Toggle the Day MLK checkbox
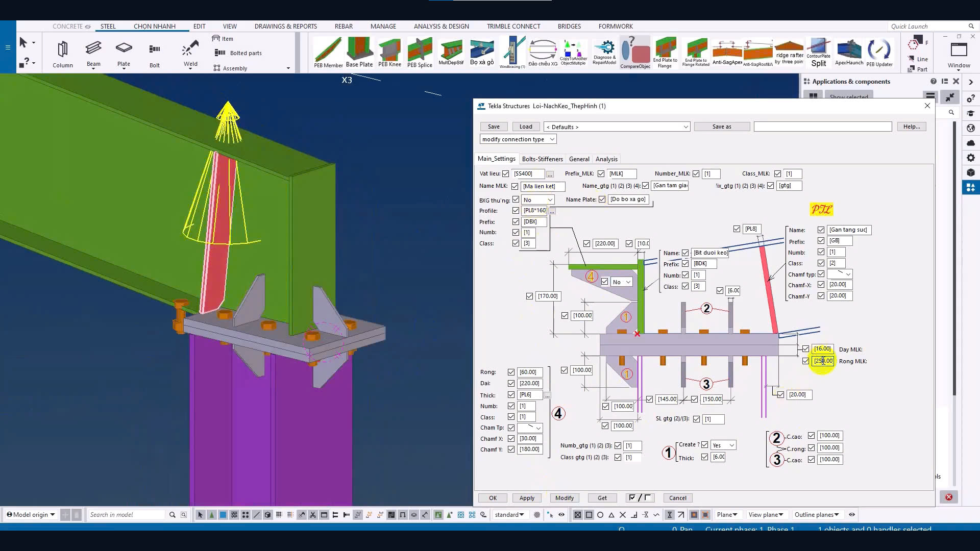The width and height of the screenshot is (980, 551). [805, 349]
